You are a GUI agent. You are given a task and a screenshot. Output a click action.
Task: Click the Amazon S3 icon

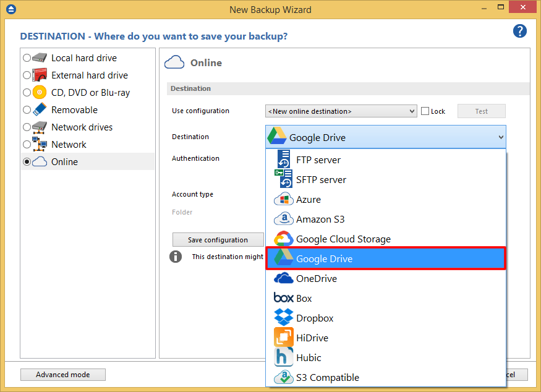(283, 219)
